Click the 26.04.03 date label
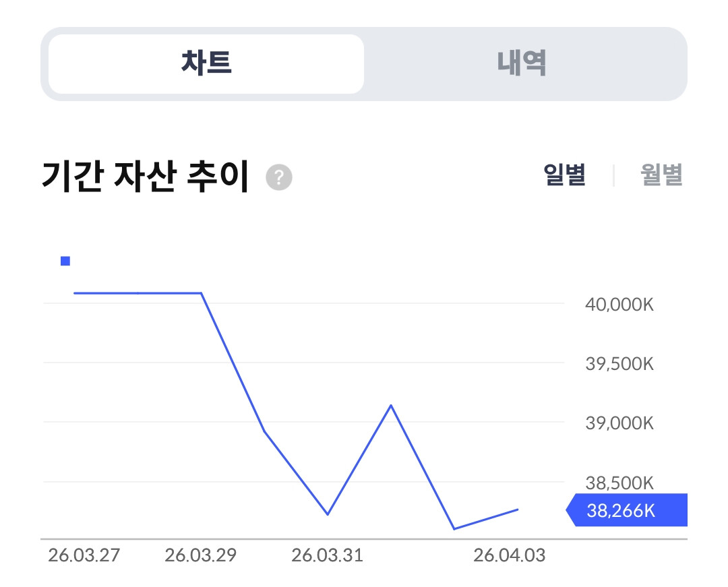Viewport: 728px width, 587px height. [x=509, y=556]
